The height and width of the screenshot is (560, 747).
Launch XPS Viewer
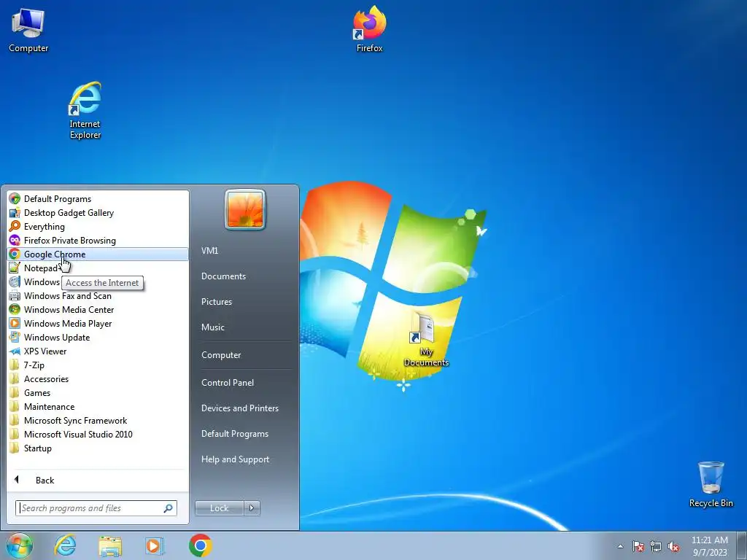click(x=98, y=351)
